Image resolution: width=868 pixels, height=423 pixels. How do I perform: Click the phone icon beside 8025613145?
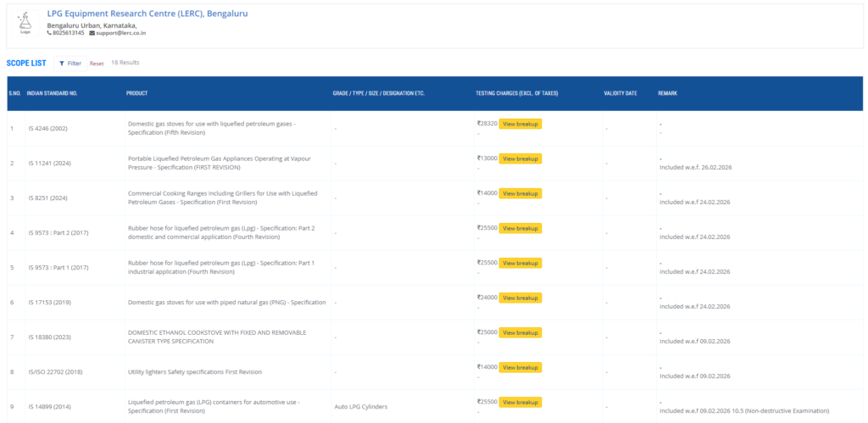49,33
